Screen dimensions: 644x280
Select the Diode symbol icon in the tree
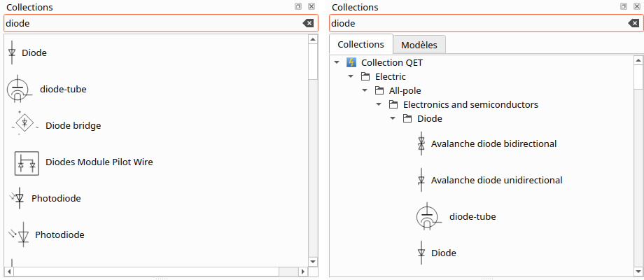point(421,253)
